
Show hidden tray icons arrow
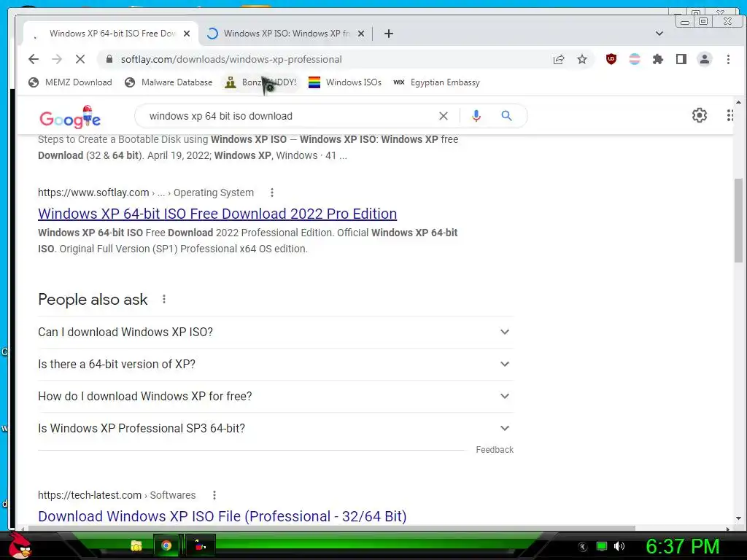tap(582, 547)
